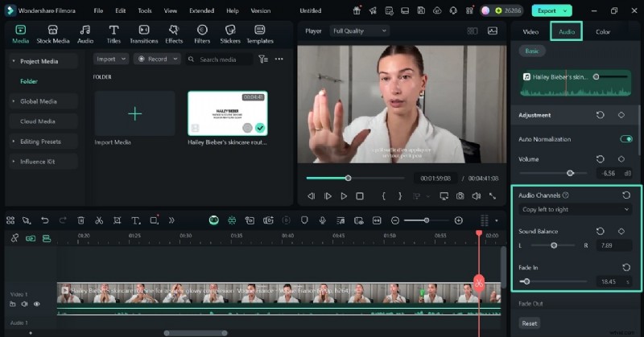Adjust the Fade In slider handle
This screenshot has width=644, height=337.
[x=527, y=282]
